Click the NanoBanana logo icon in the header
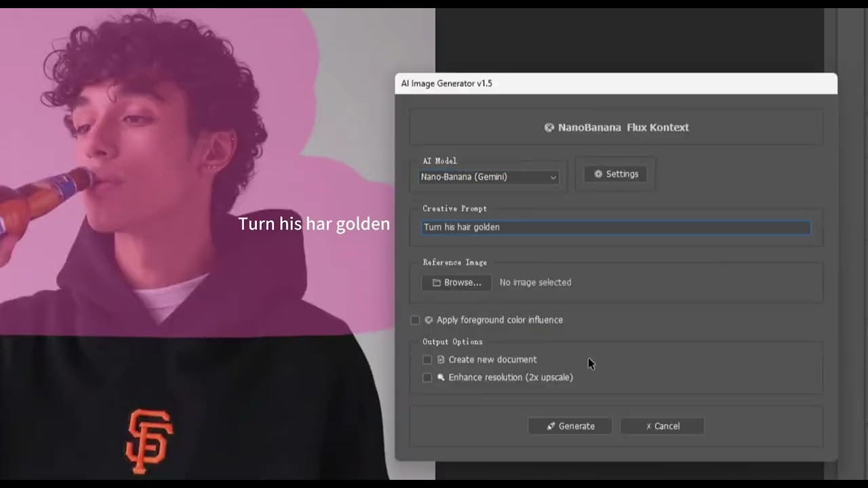This screenshot has width=868, height=488. coord(549,127)
